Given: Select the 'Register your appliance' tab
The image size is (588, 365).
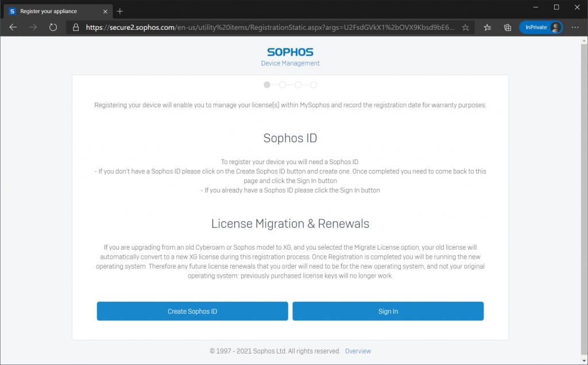Looking at the screenshot, I should pyautogui.click(x=58, y=11).
